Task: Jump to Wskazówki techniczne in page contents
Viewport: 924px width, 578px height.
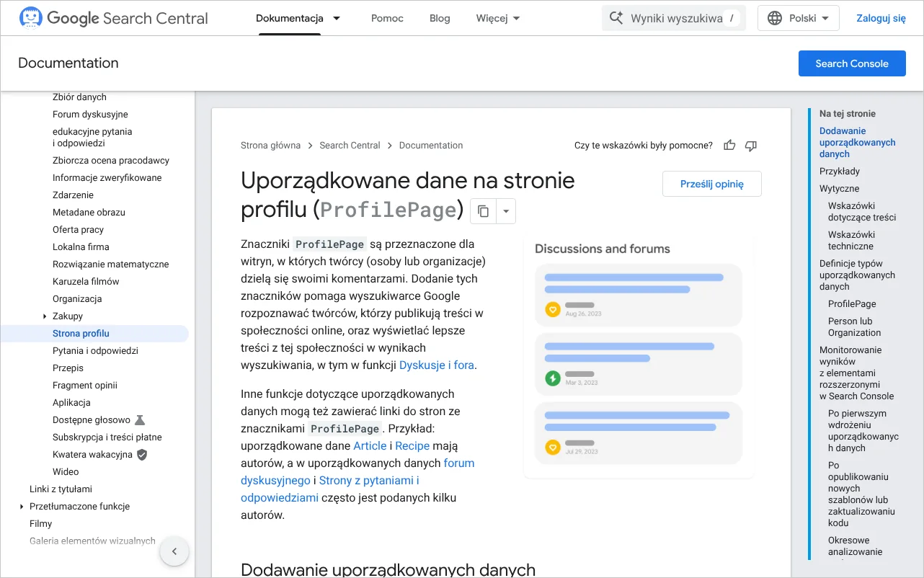Action: point(852,241)
